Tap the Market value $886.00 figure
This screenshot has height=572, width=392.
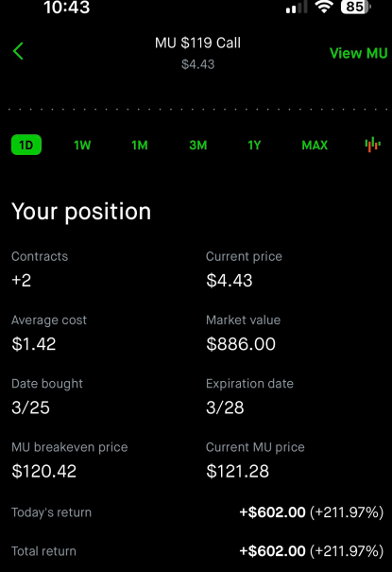point(241,344)
